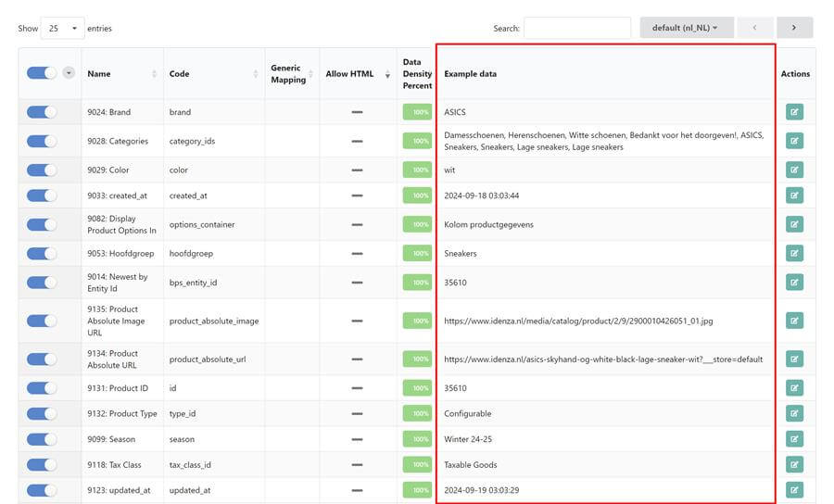The image size is (834, 504).
Task: Click 100% density bar for Season
Action: [x=417, y=439]
